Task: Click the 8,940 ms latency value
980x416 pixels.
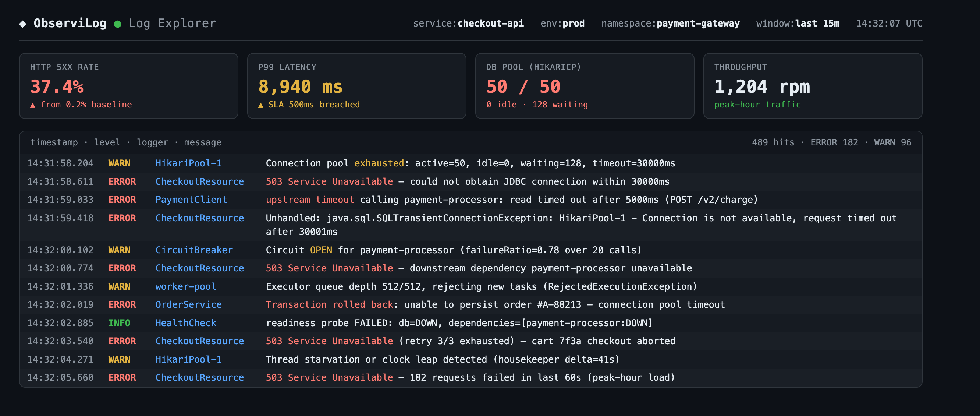Action: (x=300, y=87)
